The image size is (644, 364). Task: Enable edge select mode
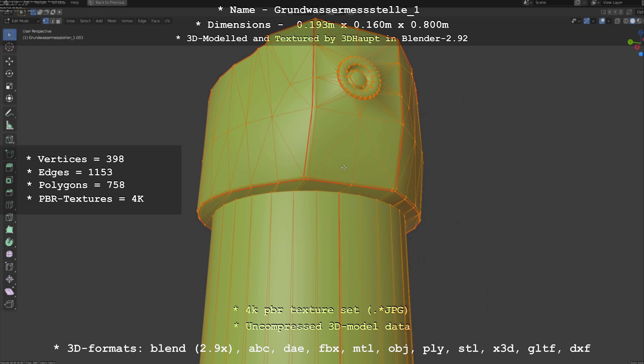coord(52,21)
